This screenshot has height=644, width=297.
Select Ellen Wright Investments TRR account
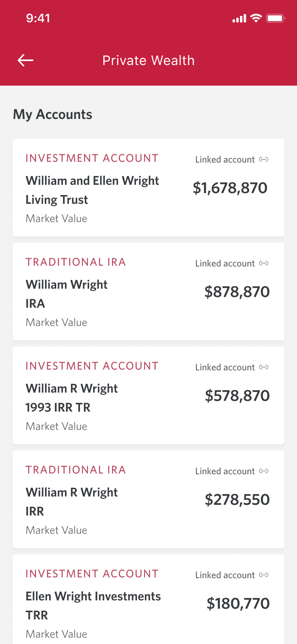click(x=93, y=606)
